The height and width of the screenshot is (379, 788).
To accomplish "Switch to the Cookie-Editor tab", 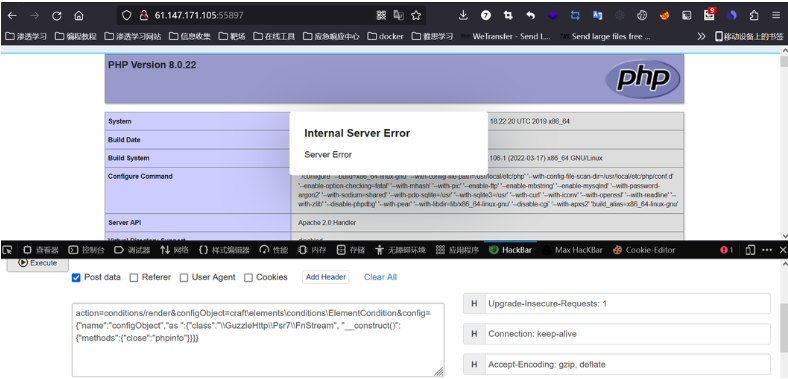I will [644, 250].
